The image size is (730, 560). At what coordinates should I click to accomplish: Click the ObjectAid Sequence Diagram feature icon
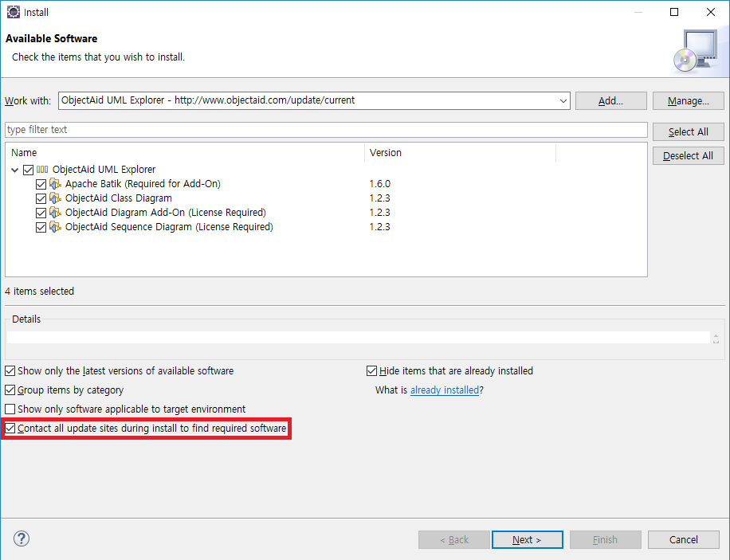(55, 227)
